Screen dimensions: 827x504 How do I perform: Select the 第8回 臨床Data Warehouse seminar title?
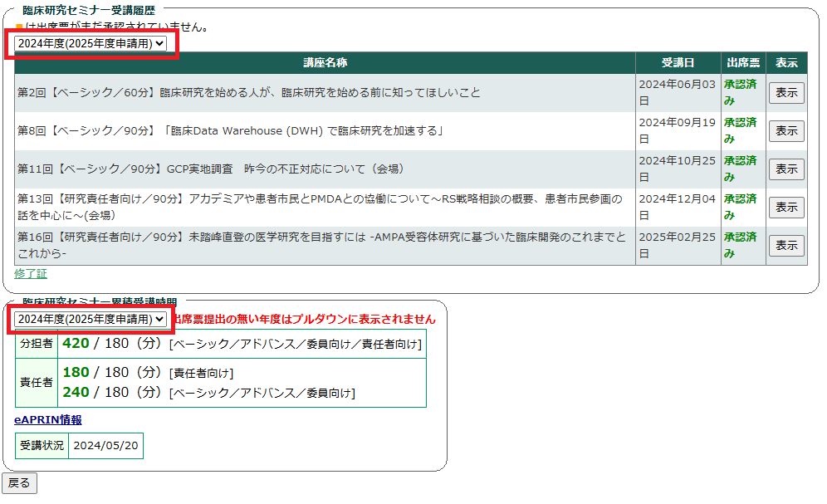point(231,131)
